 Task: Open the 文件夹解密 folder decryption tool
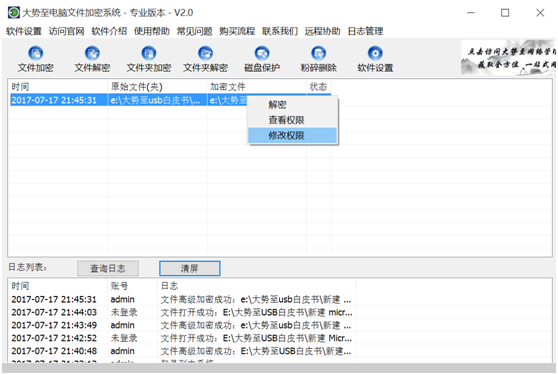pyautogui.click(x=205, y=53)
